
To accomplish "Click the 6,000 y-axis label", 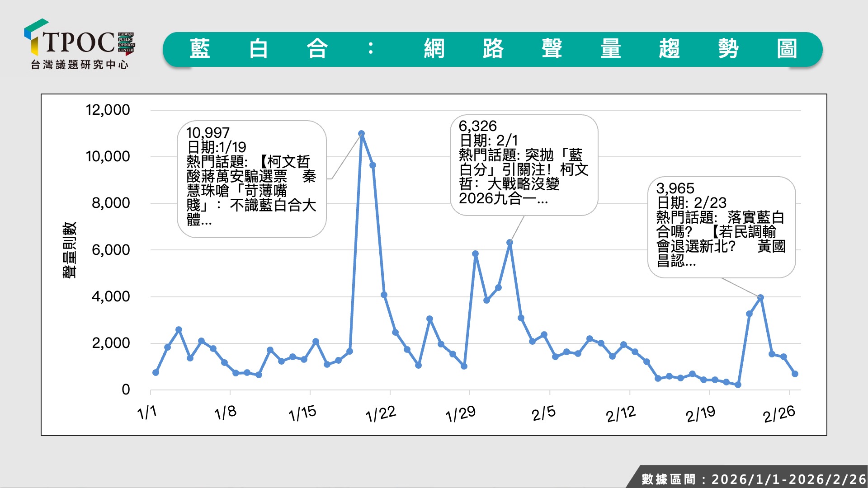I will point(110,250).
